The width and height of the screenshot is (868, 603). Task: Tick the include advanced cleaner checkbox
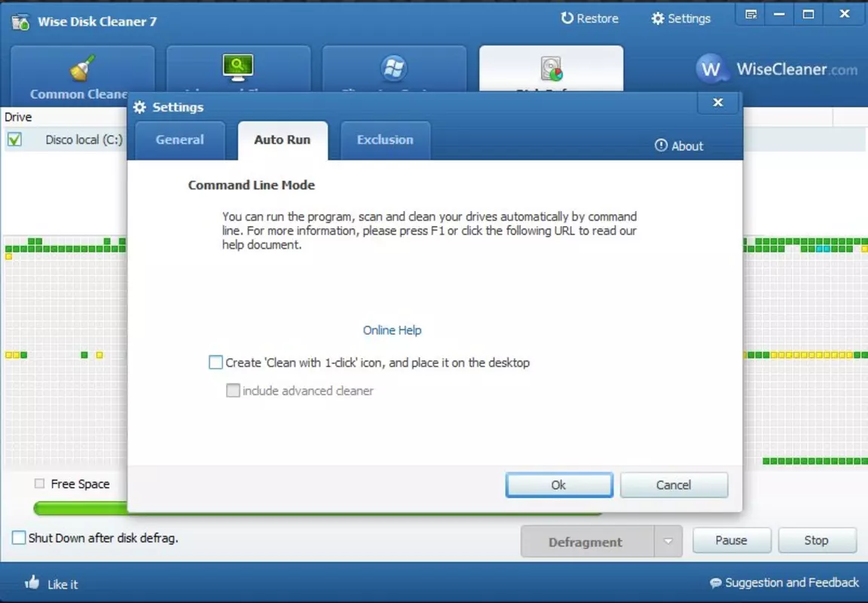(x=233, y=390)
